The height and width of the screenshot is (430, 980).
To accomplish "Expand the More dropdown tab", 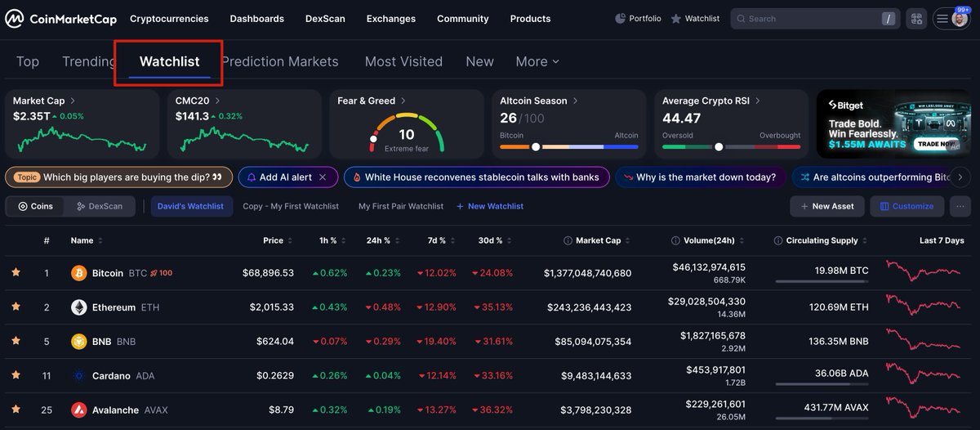I will coord(537,61).
